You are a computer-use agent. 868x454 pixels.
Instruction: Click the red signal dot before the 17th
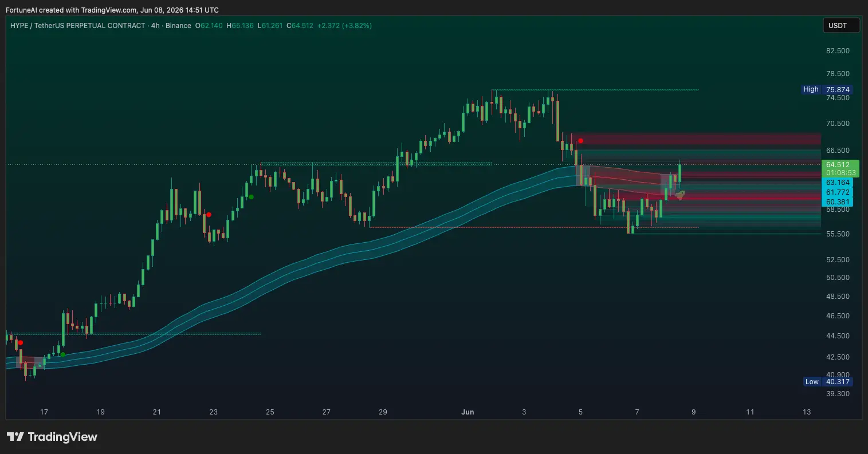(21, 342)
